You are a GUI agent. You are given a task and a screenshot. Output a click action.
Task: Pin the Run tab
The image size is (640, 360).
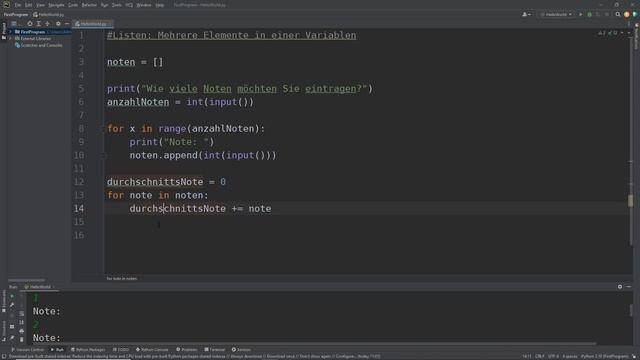pyautogui.click(x=12, y=338)
